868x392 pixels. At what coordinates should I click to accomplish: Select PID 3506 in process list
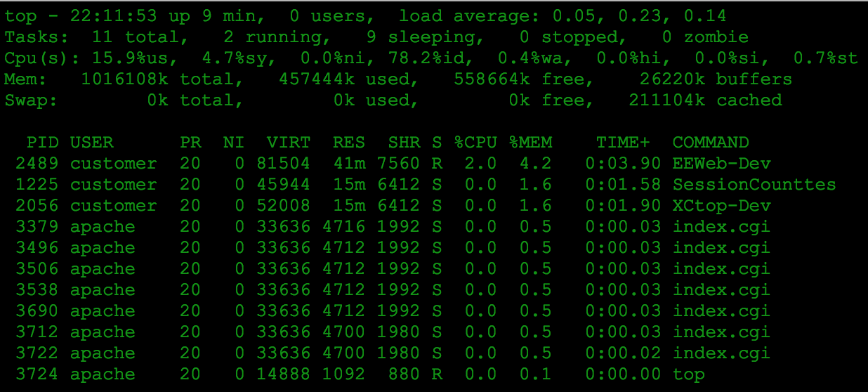(x=37, y=268)
